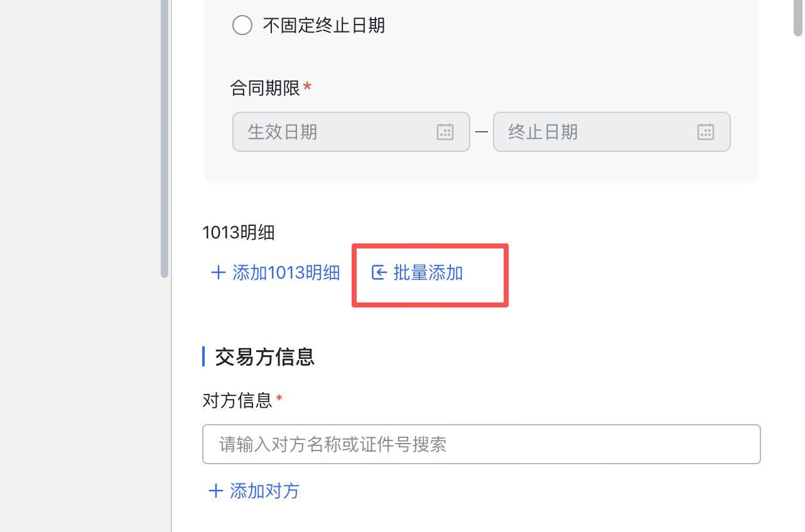
Task: Open the counterparty name or ID search box
Action: [x=482, y=444]
